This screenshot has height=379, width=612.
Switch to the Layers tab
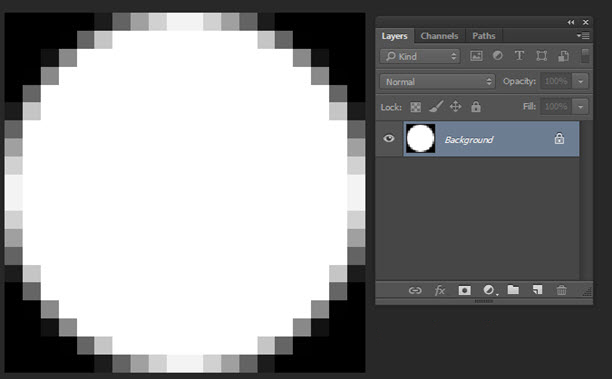(394, 36)
